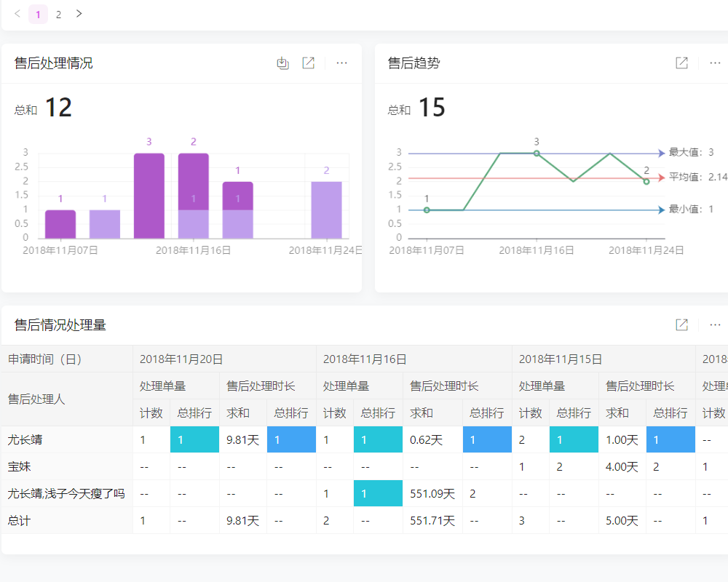Open the more options menu on 售后趋势
Screen dimensions: 728x582
pyautogui.click(x=714, y=63)
